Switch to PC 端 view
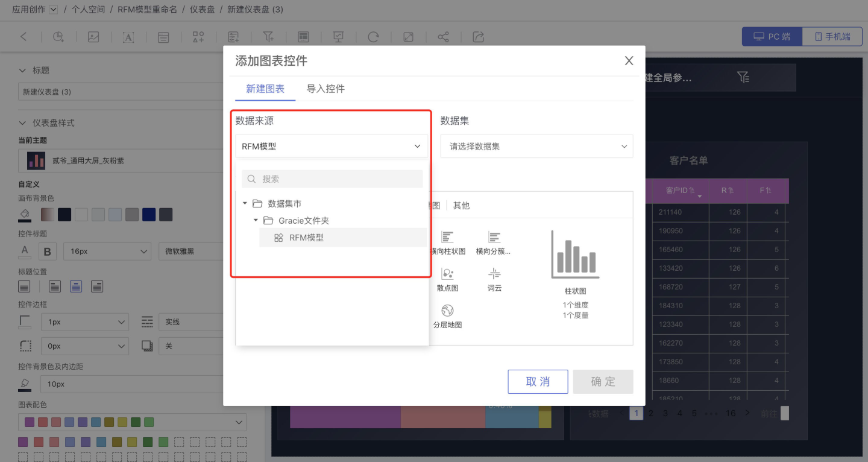868x462 pixels. (772, 37)
